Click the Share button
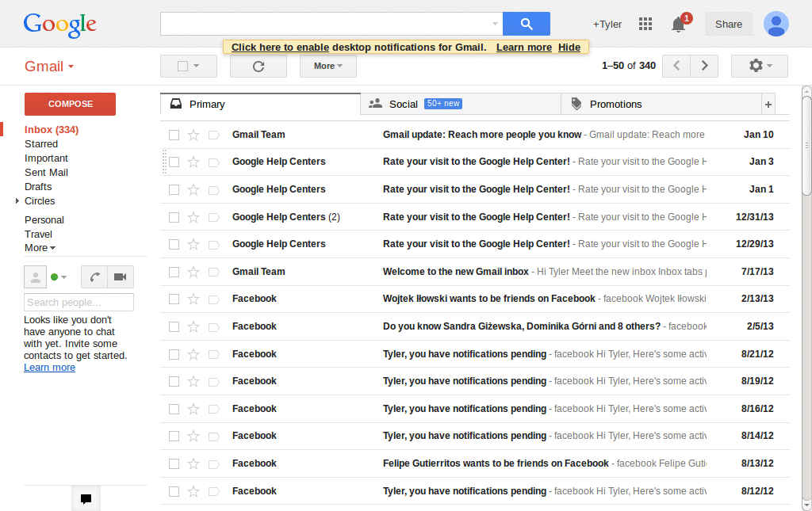 tap(728, 25)
